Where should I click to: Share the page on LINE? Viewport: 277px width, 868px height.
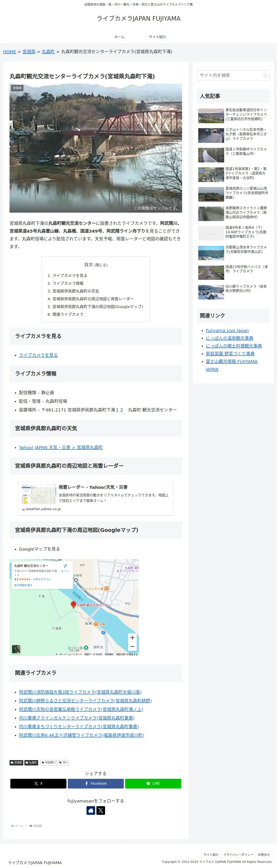[153, 783]
